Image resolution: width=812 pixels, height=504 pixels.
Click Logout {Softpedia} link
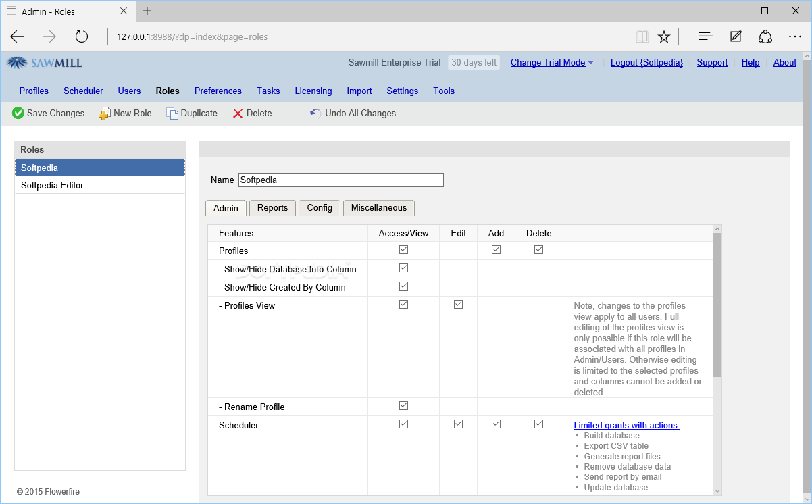[x=646, y=63]
